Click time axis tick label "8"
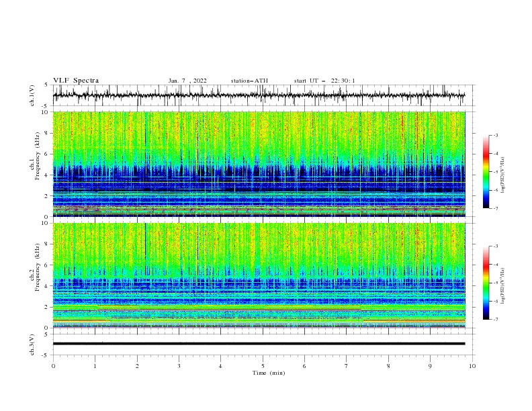532x411 pixels. tap(388, 366)
